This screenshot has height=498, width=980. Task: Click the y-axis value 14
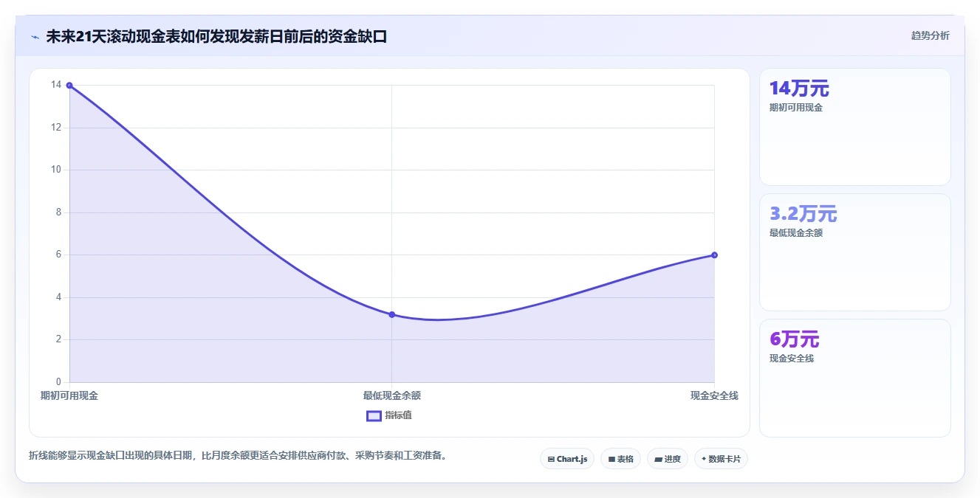[56, 85]
